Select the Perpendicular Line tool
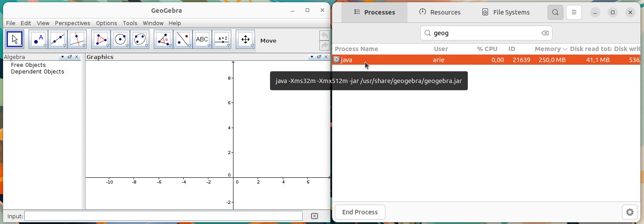 [77, 39]
